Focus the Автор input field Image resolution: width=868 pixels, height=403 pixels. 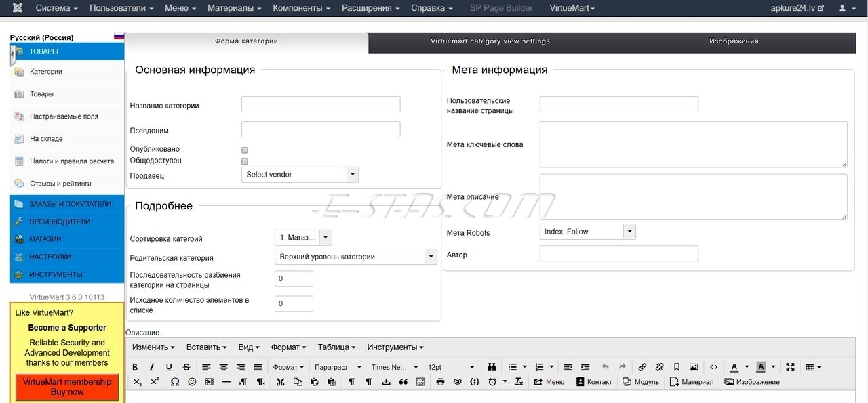[619, 253]
